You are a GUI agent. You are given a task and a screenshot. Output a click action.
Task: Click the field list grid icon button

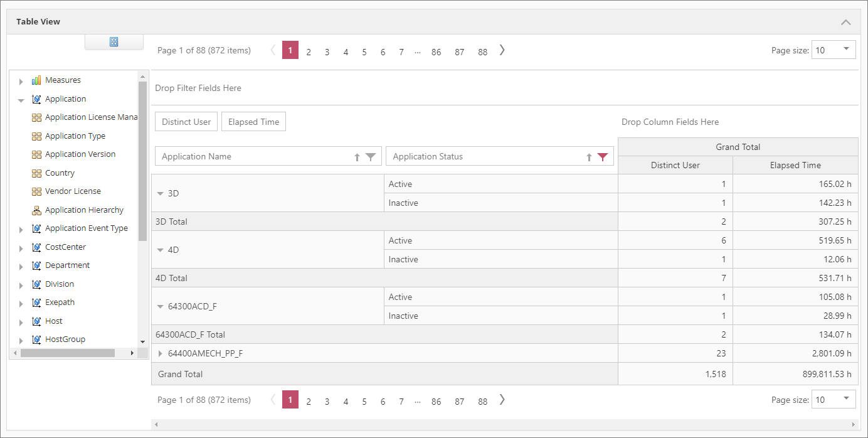[x=114, y=42]
